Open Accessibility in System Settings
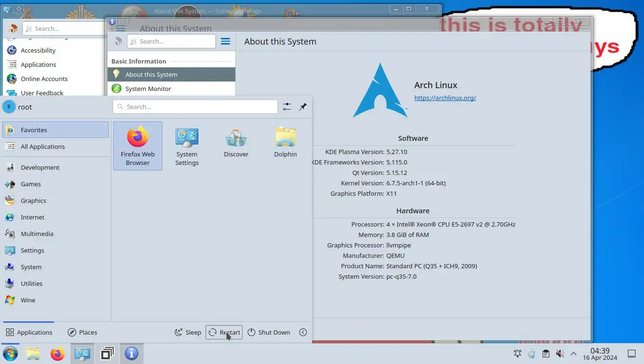 [x=54, y=50]
